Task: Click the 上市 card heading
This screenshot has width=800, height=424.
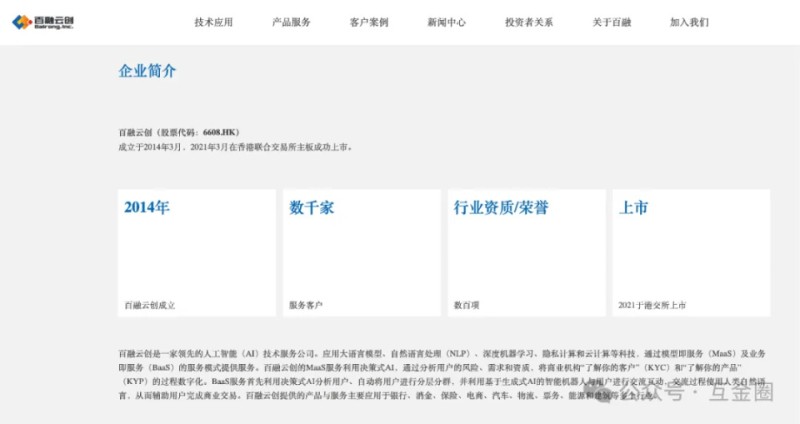Action: [x=634, y=207]
